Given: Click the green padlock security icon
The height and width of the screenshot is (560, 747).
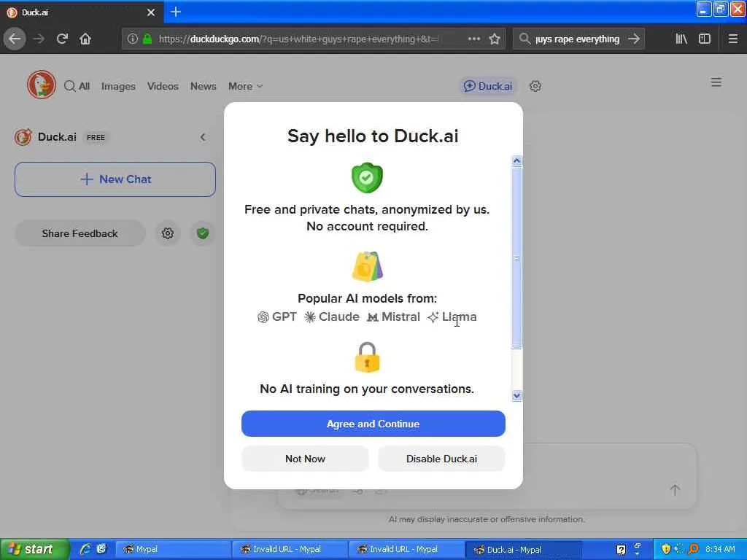Looking at the screenshot, I should 147,39.
